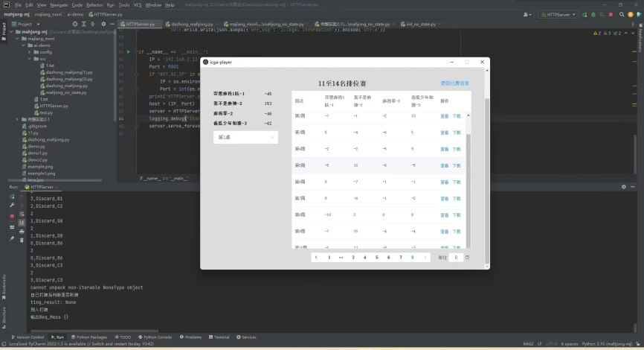644x350 pixels.
Task: Toggle the Structure tool window sidebar button
Action: [4, 318]
